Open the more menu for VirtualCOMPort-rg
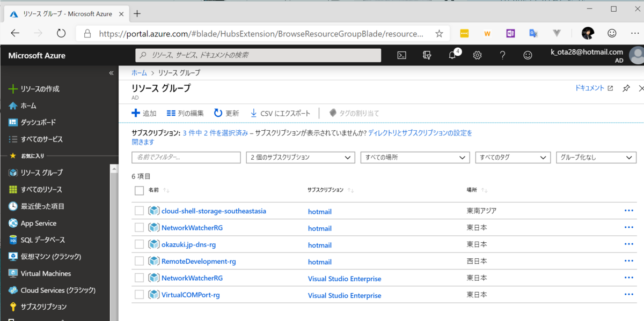This screenshot has width=644, height=321. point(629,295)
